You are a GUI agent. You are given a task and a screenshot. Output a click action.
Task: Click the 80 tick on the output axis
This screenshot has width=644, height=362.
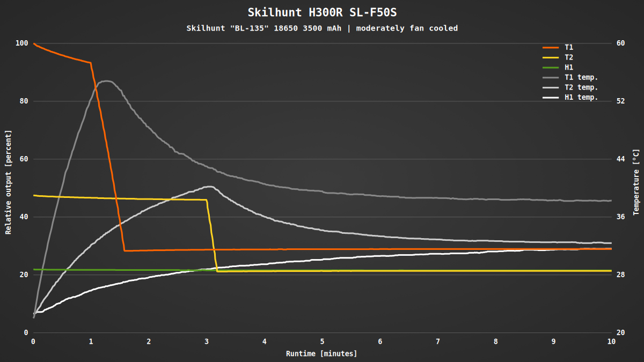point(24,101)
